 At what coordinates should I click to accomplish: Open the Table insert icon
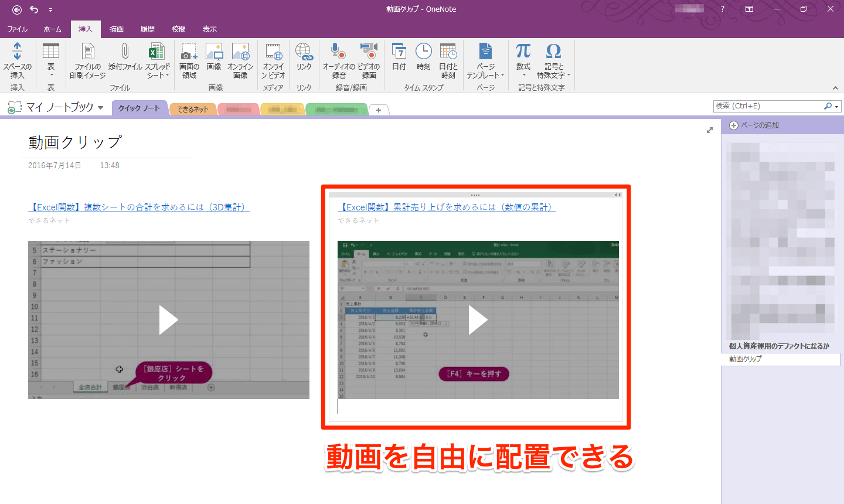click(x=51, y=52)
